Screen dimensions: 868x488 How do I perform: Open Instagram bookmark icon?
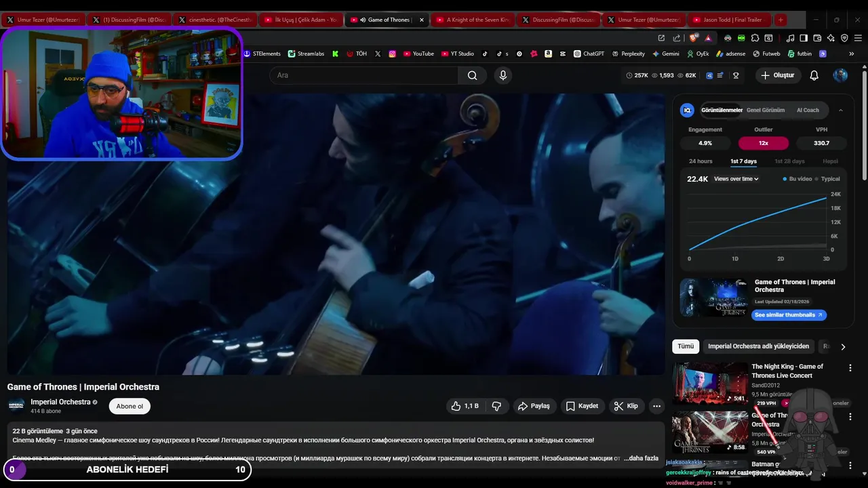392,54
